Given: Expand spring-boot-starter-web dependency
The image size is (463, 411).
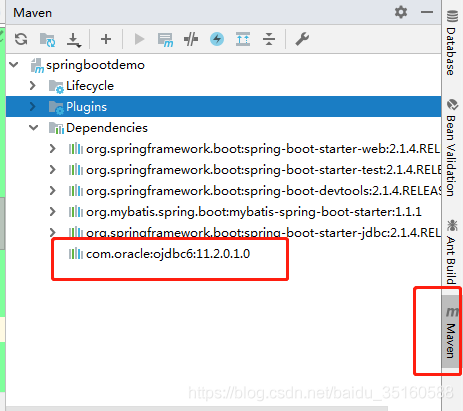Looking at the screenshot, I should pos(52,149).
